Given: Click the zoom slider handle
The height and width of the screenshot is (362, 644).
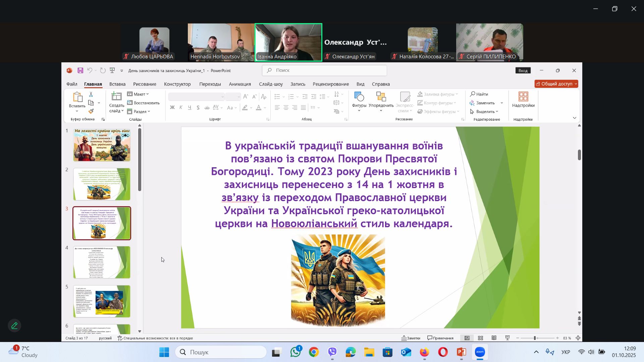Looking at the screenshot, I should (535, 338).
